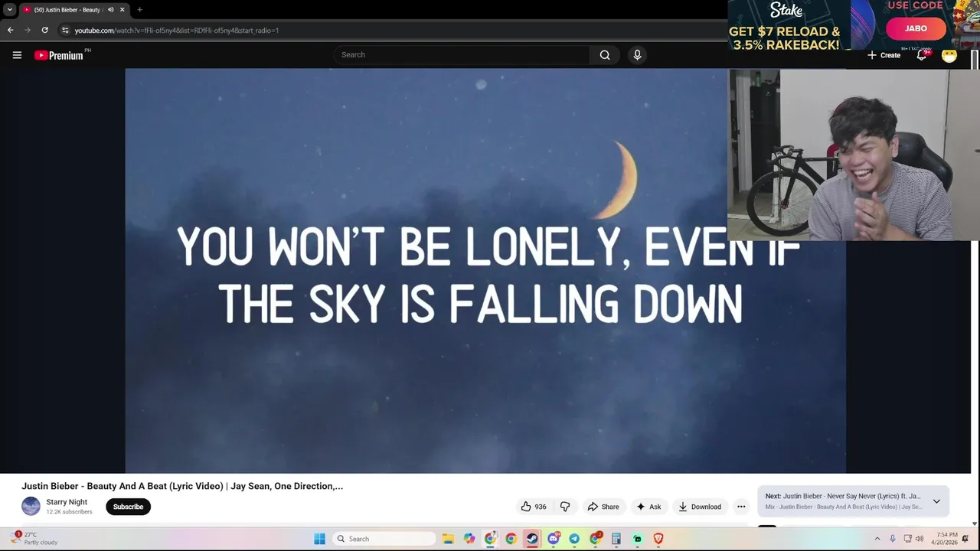
Task: Activate voice search microphone
Action: 637,55
